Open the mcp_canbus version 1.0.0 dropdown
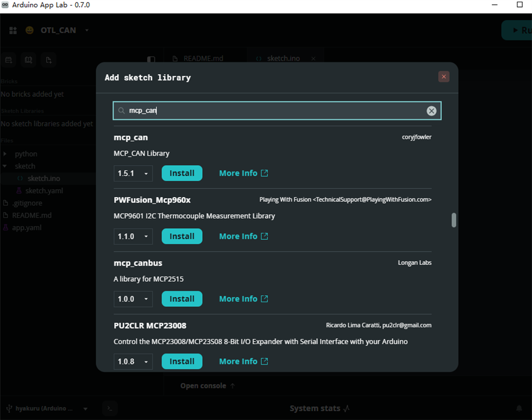The width and height of the screenshot is (532, 420). 133,299
